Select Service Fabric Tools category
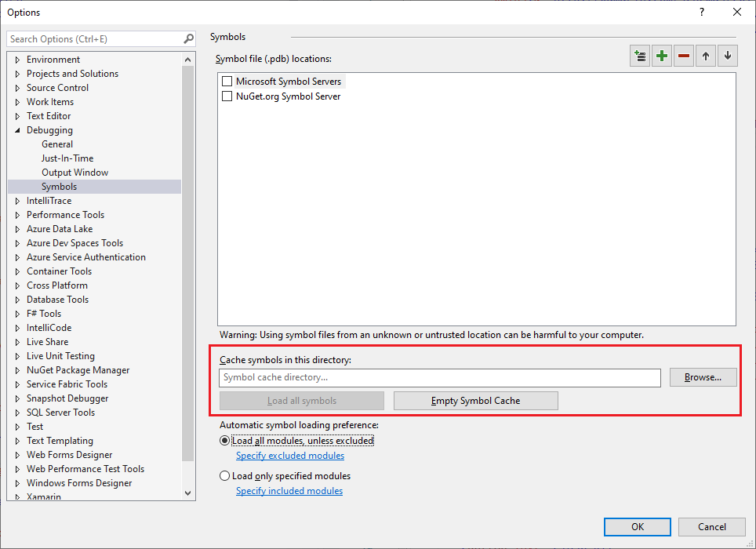The image size is (756, 549). pos(67,384)
